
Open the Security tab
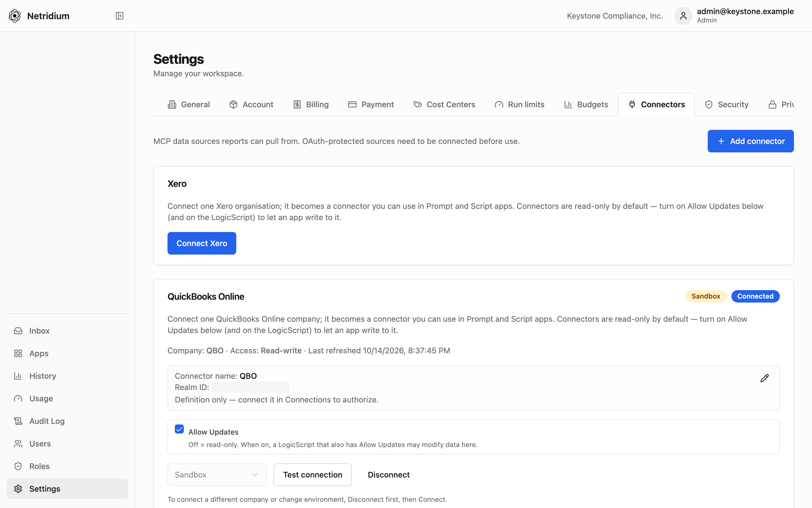point(727,104)
